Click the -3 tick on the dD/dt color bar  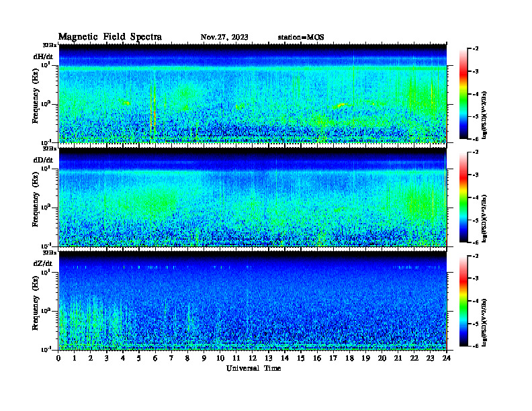476,175
